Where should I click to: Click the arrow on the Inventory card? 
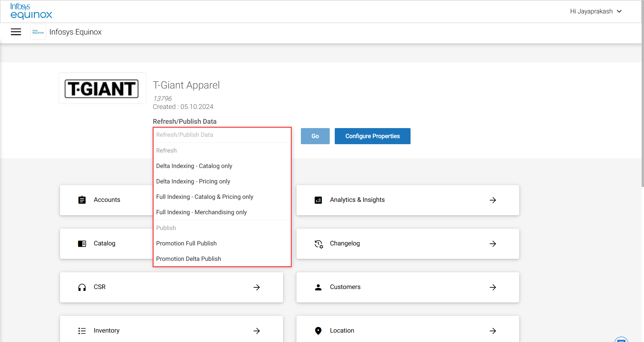click(257, 331)
